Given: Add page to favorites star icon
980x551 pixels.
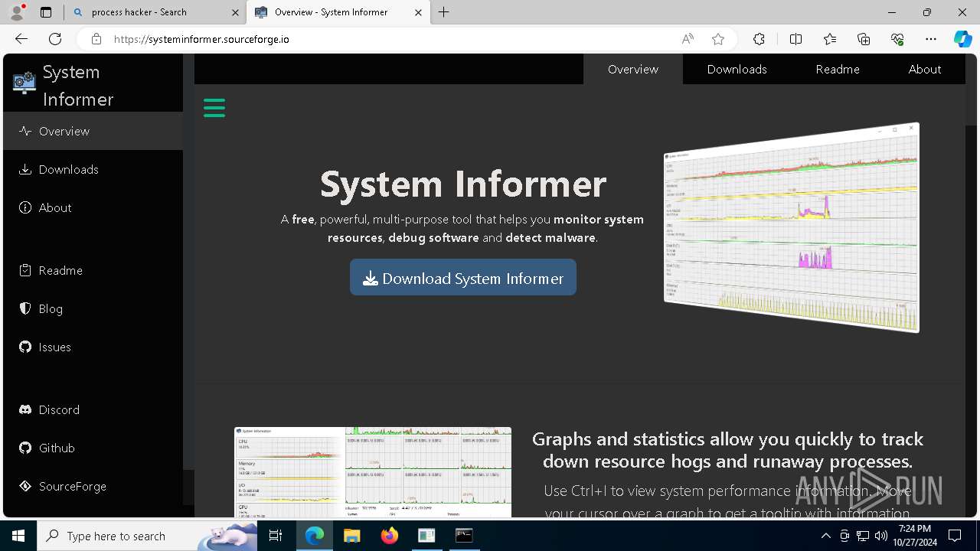Looking at the screenshot, I should (717, 39).
